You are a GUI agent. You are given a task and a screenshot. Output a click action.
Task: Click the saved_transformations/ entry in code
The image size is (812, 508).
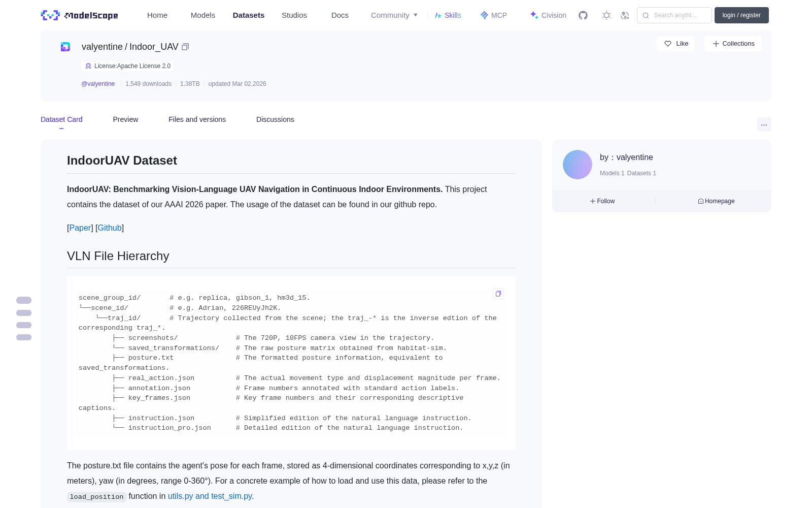(x=174, y=348)
